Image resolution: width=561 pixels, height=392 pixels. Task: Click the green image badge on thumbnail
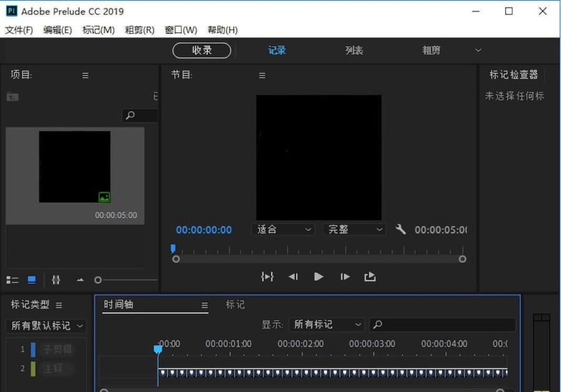[104, 197]
